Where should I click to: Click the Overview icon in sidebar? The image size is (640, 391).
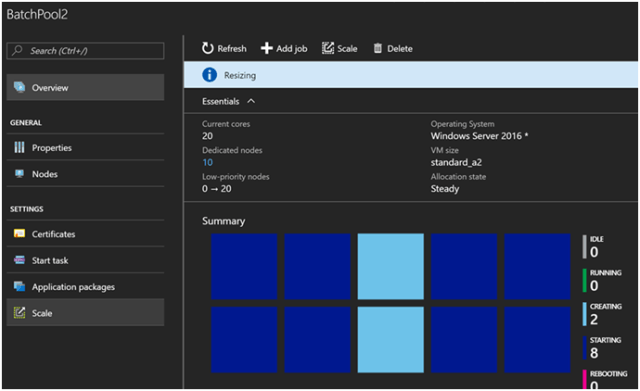[19, 87]
